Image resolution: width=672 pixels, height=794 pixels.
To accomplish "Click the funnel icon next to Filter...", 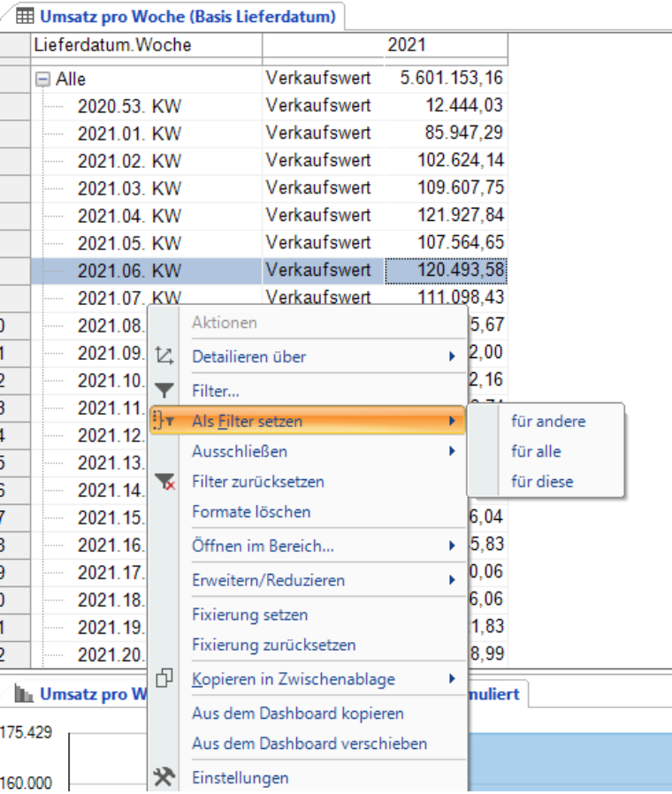I will coord(164,391).
